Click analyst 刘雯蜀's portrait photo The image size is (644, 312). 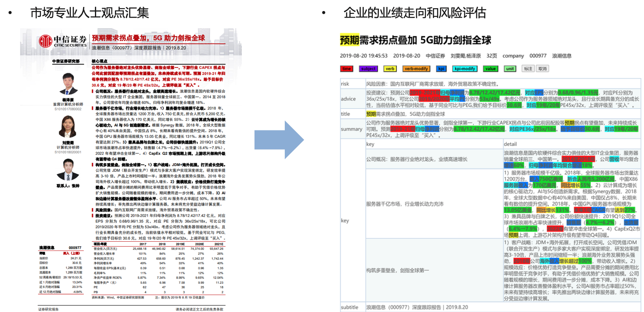pos(68,127)
